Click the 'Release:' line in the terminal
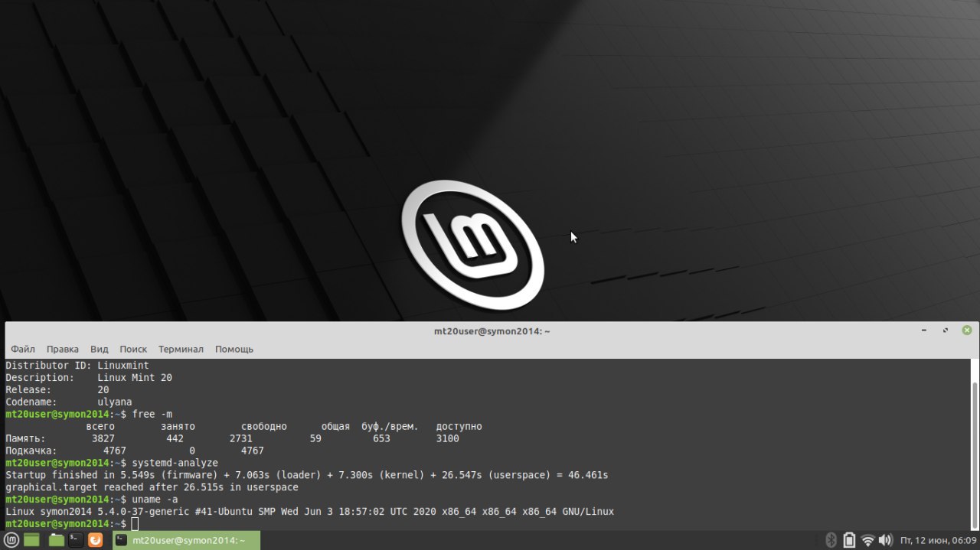The width and height of the screenshot is (980, 550). point(57,389)
